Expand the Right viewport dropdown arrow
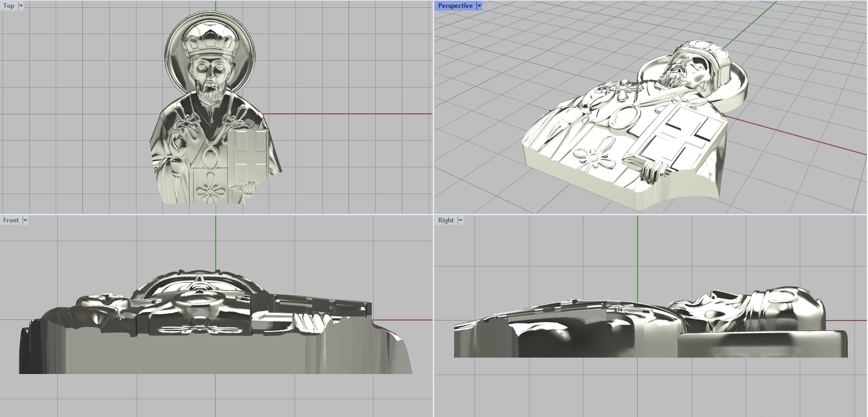Viewport: 868px width, 417px height. tap(461, 220)
